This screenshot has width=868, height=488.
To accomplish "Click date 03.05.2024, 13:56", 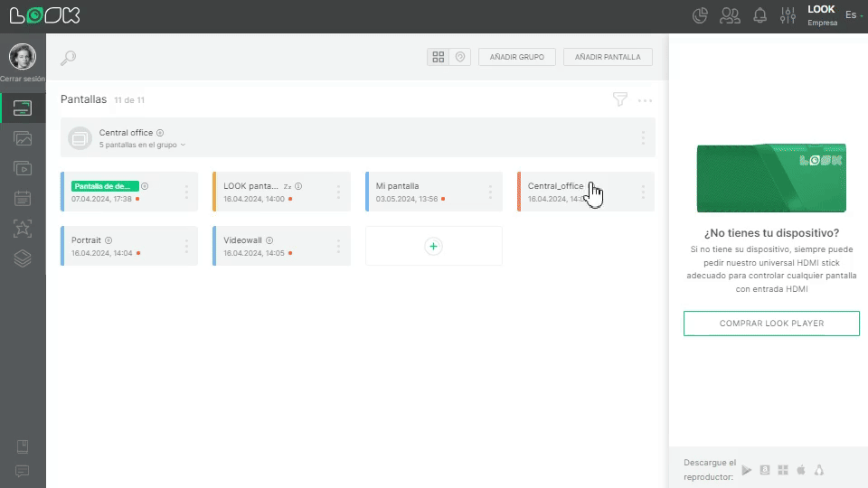I will tap(407, 199).
